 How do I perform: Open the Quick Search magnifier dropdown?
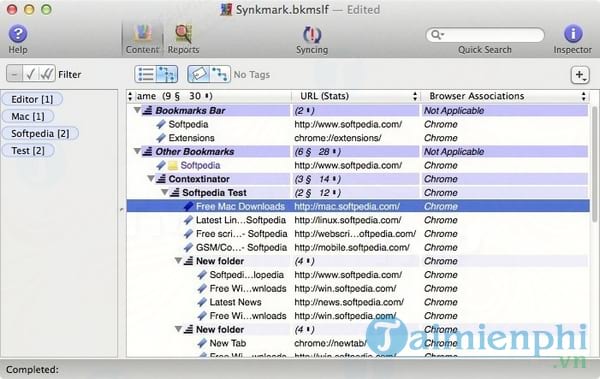(x=437, y=35)
